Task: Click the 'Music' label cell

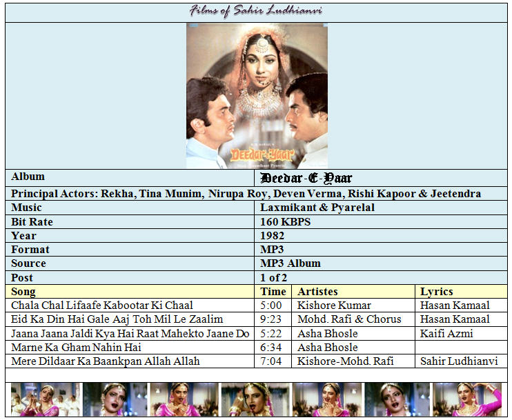Action: pos(130,208)
